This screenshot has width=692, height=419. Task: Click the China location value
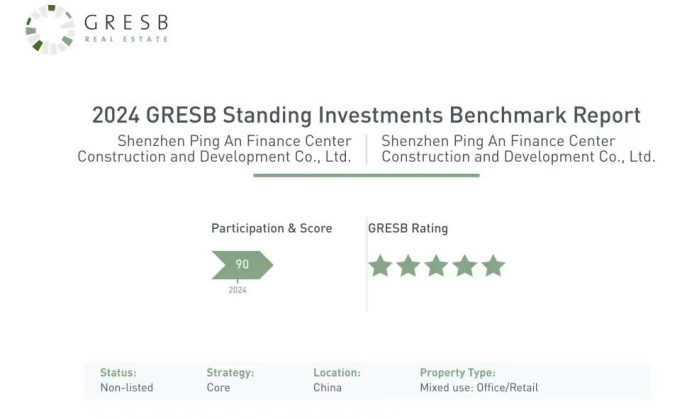coord(327,387)
